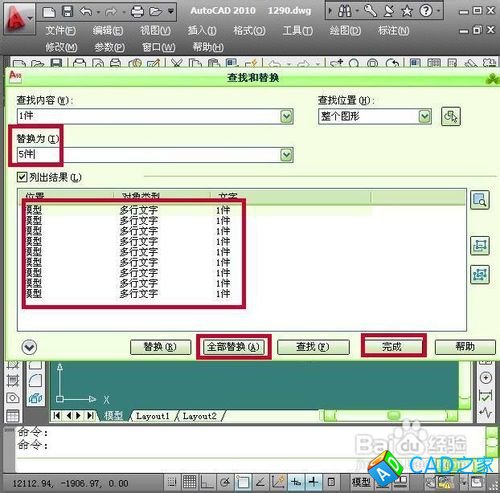Click the horizontal scrollbar thumb of drawing area
This screenshot has height=493, width=500.
click(x=394, y=415)
